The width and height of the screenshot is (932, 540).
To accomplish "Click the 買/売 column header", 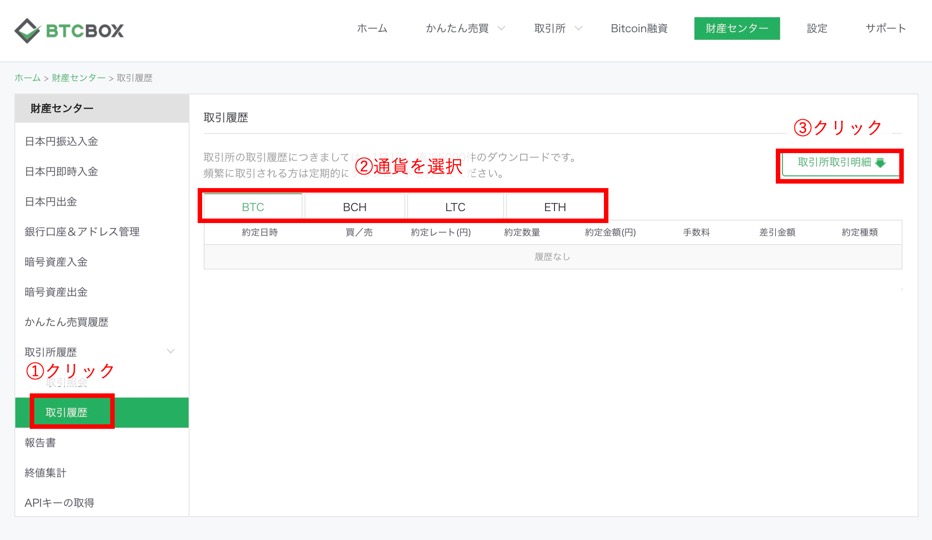I will point(359,233).
